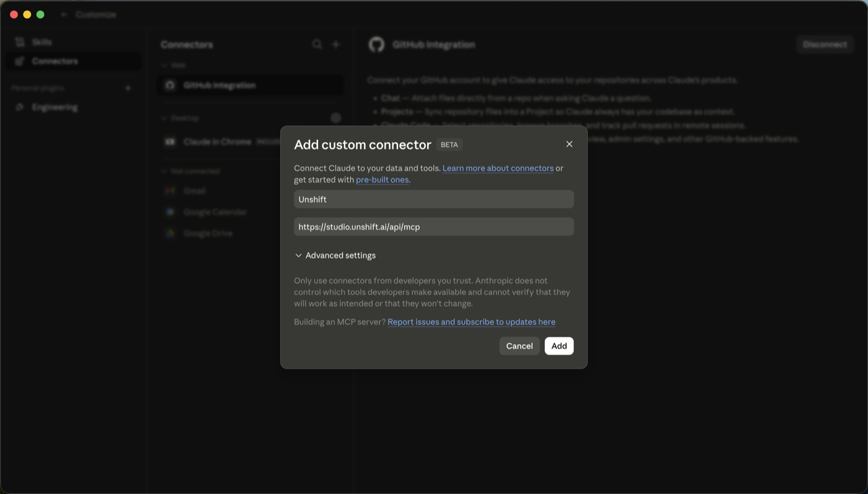Select Connectors in the sidebar

tap(73, 61)
